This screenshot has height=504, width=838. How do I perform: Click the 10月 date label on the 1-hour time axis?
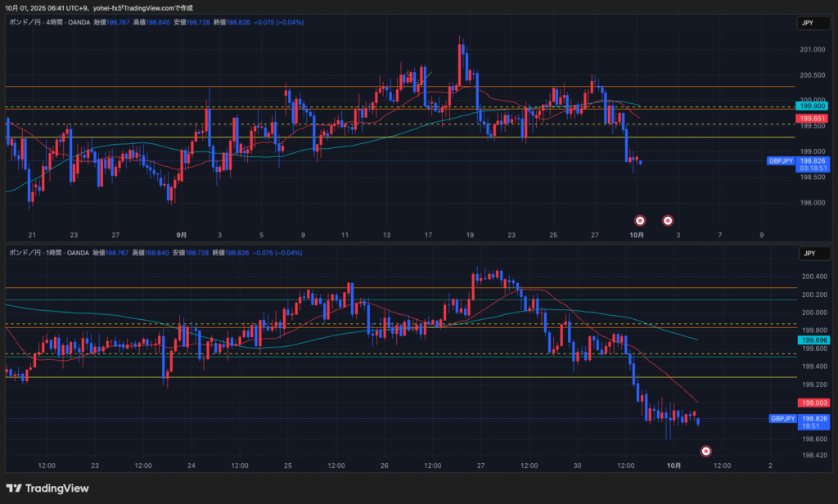pos(673,466)
